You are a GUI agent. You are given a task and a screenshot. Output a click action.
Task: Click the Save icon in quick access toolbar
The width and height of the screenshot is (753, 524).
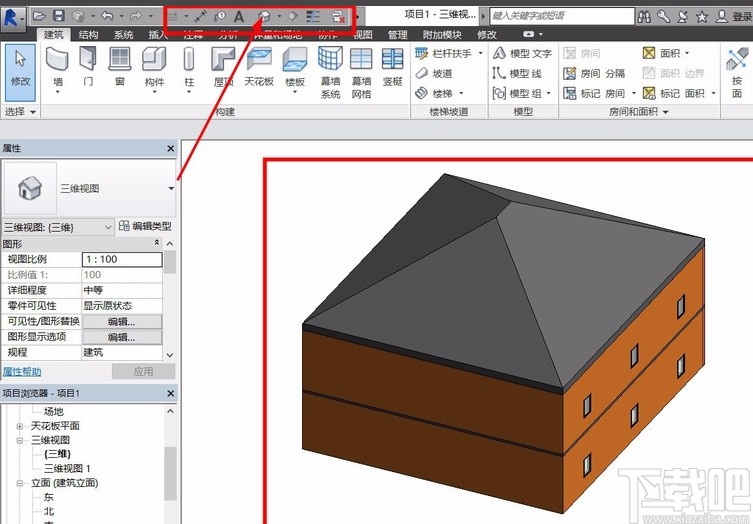(x=59, y=16)
